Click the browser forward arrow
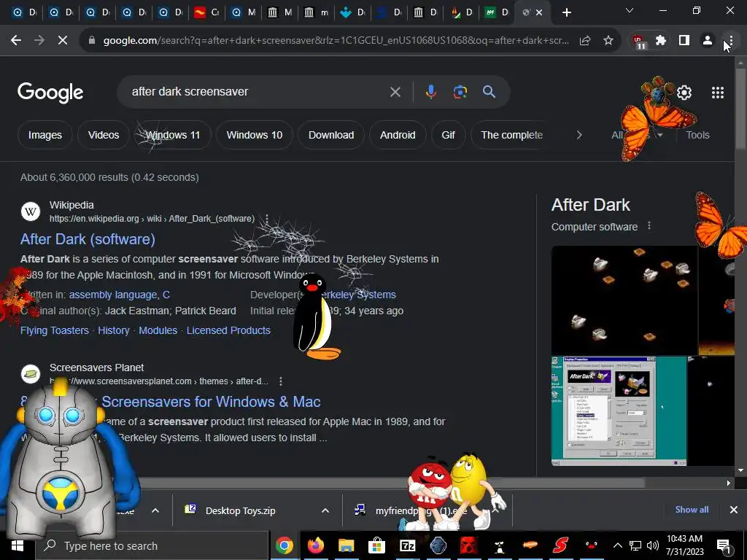This screenshot has width=747, height=560. pos(39,41)
